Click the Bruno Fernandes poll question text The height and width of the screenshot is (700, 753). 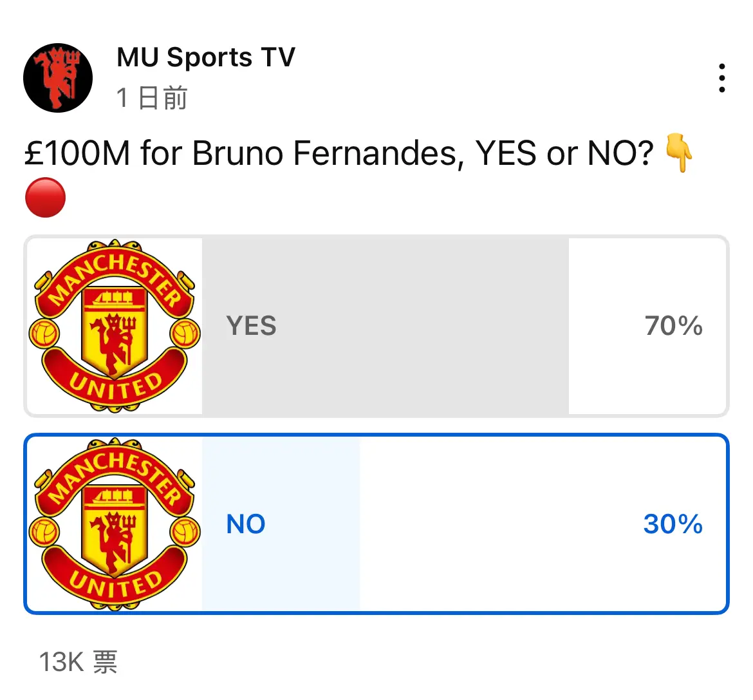[339, 153]
